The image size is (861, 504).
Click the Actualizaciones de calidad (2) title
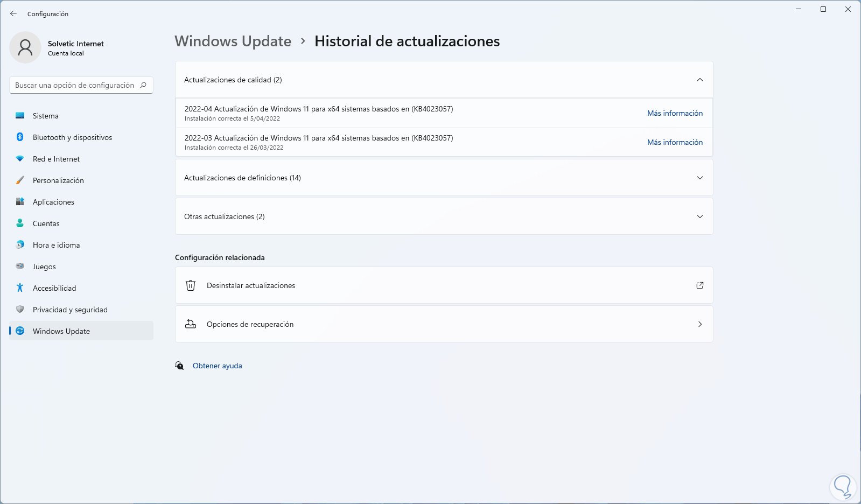(x=233, y=80)
